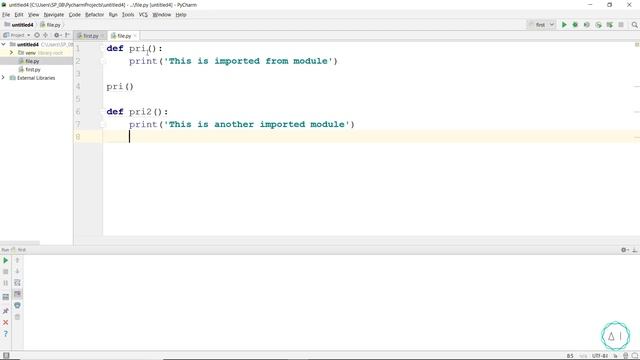
Task: Click UTF-8 encoding in status bar
Action: [600, 356]
